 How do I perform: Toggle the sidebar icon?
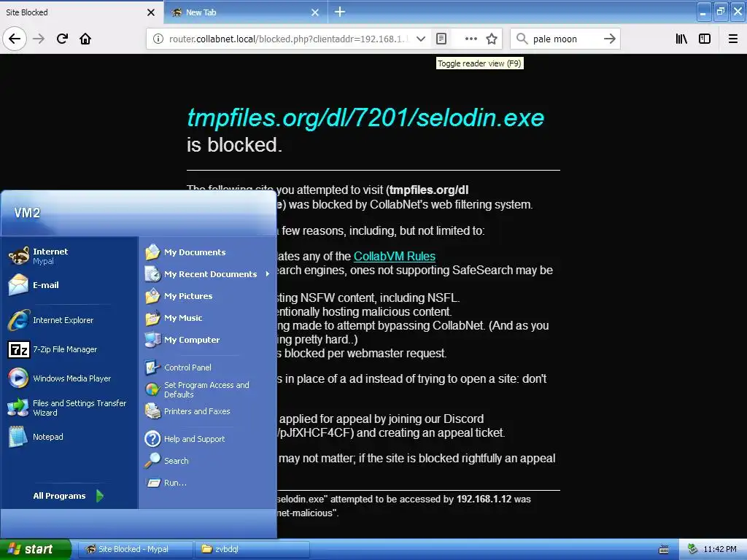(x=705, y=39)
